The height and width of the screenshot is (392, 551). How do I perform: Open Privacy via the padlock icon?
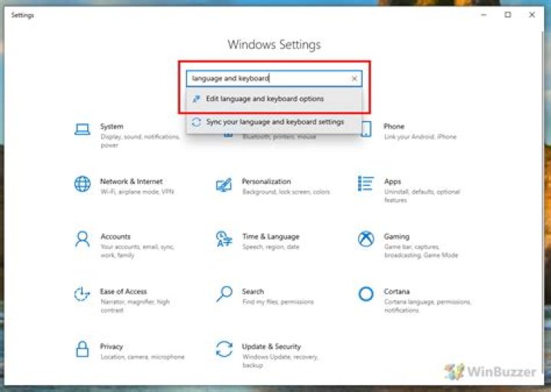[x=82, y=349]
